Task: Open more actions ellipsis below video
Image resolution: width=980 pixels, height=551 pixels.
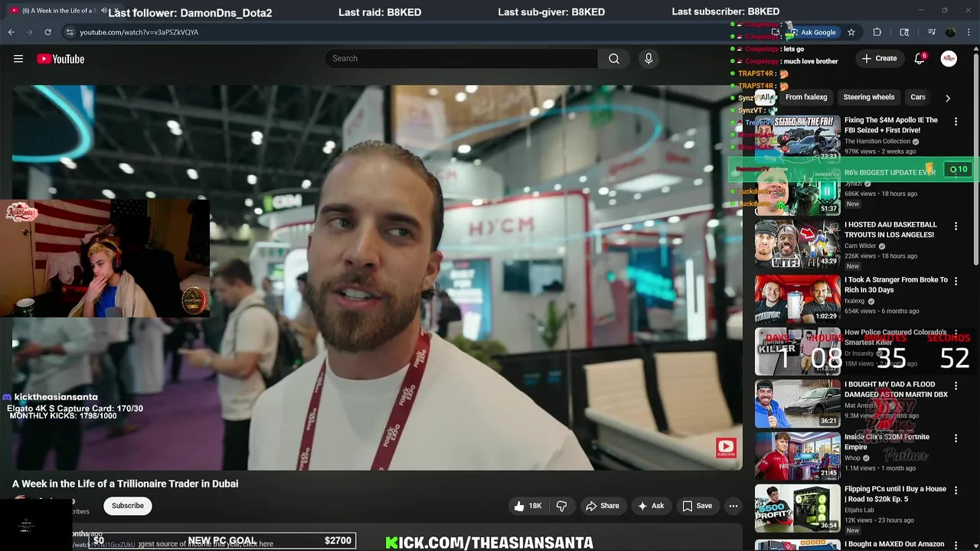Action: [x=733, y=506]
